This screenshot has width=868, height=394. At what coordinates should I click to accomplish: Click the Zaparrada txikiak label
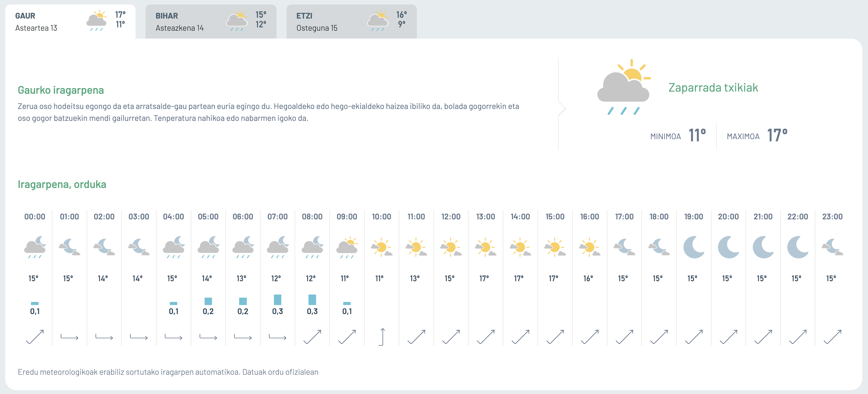coord(713,88)
